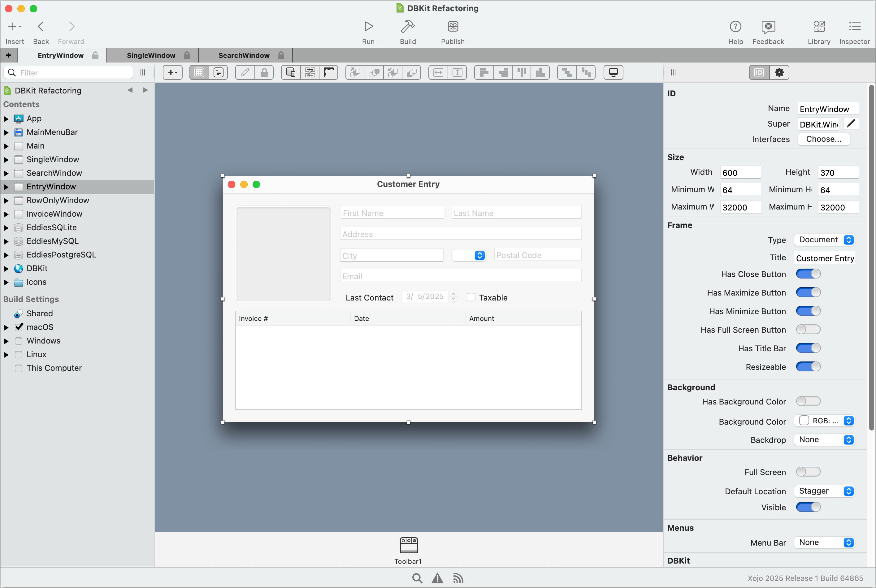Check the Windows build target checkbox

(x=18, y=340)
